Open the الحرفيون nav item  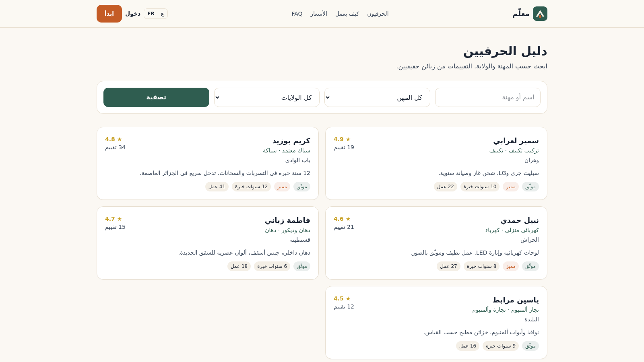point(378,14)
